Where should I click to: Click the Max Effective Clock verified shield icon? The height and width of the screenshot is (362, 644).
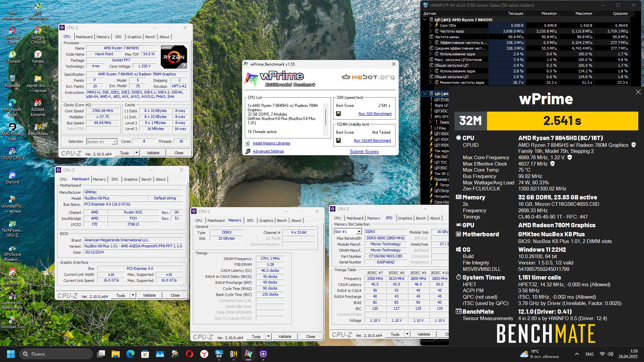[552, 164]
